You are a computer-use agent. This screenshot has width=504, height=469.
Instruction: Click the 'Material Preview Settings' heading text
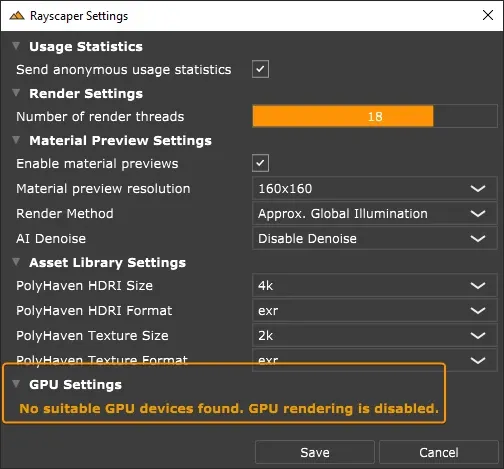[x=120, y=141]
